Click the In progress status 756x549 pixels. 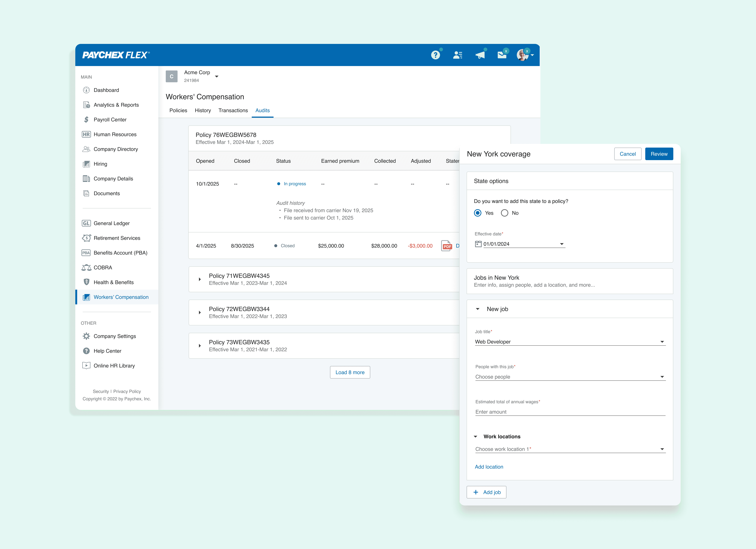click(291, 184)
